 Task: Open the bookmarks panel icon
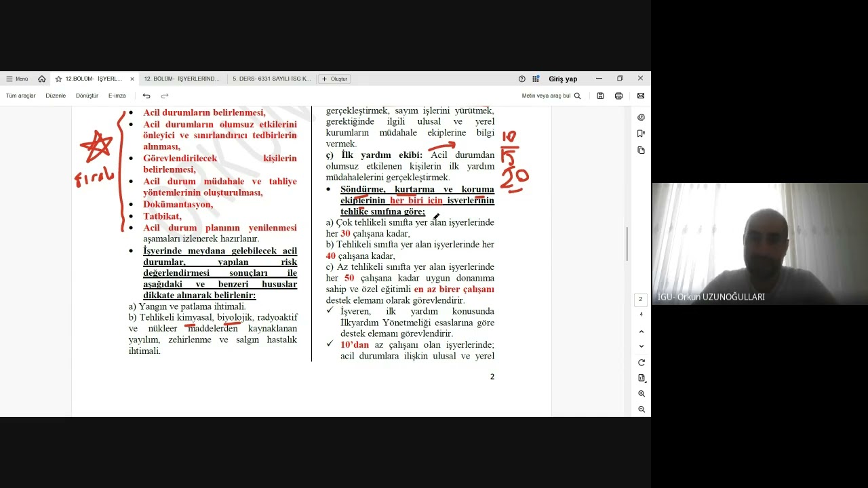[641, 134]
